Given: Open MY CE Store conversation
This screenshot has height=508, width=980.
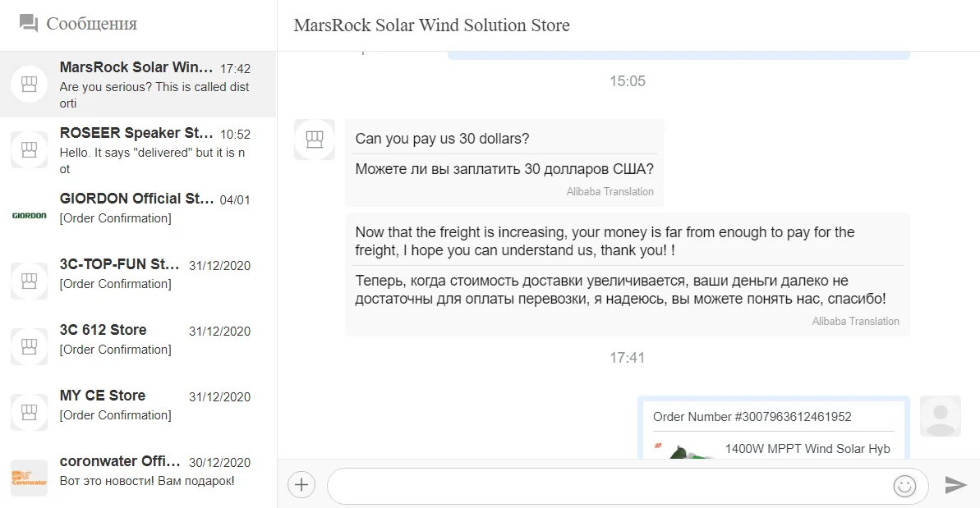Looking at the screenshot, I should click(138, 412).
